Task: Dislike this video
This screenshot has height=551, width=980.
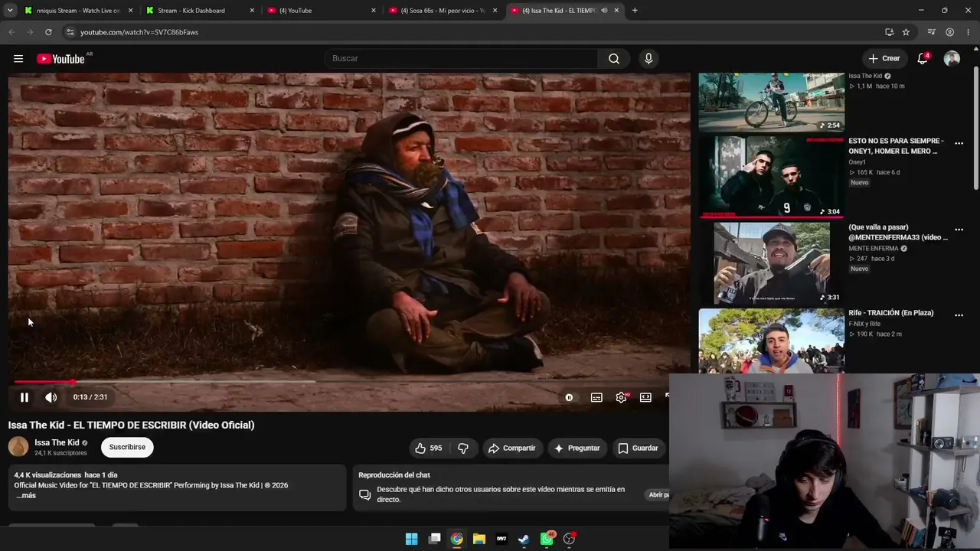Action: coord(464,448)
